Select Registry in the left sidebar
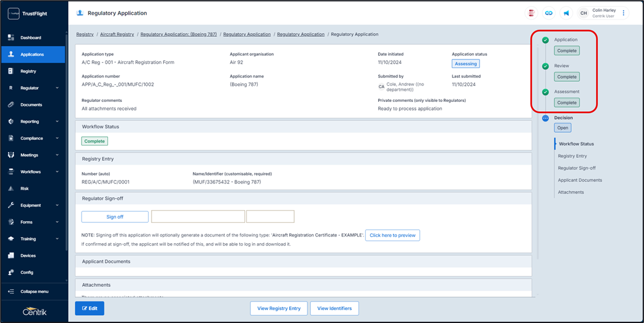 pyautogui.click(x=28, y=71)
